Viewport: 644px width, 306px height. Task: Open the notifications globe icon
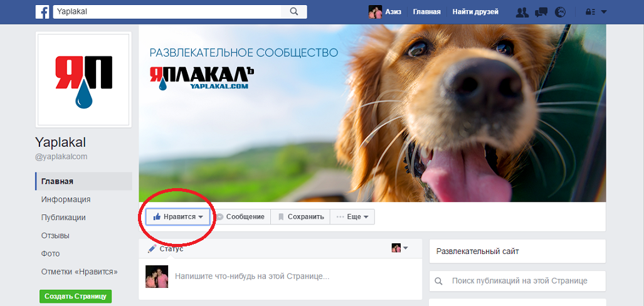(x=560, y=13)
